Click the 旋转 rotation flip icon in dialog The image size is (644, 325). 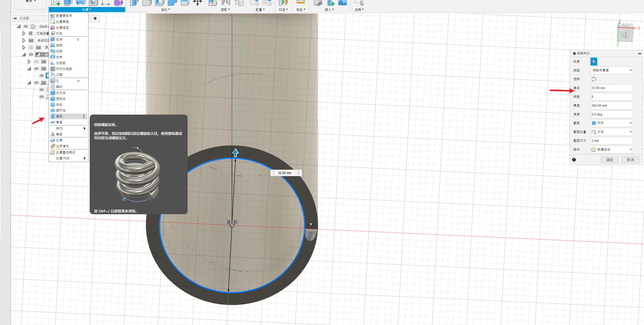click(594, 79)
